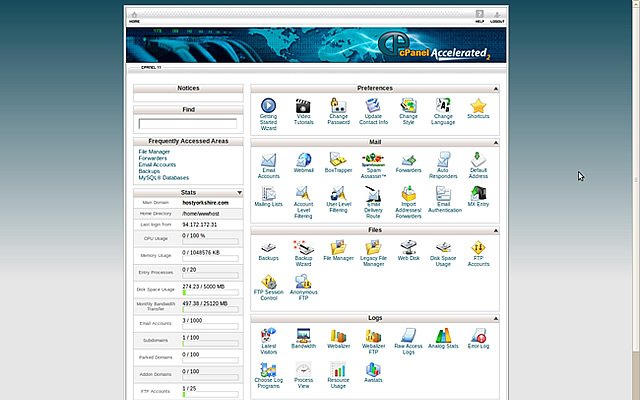Log out via the Logout button
This screenshot has width=640, height=400.
pos(497,18)
